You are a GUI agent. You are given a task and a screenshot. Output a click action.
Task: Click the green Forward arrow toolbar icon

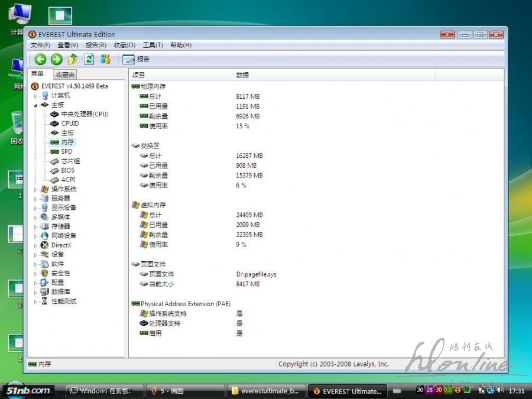56,59
